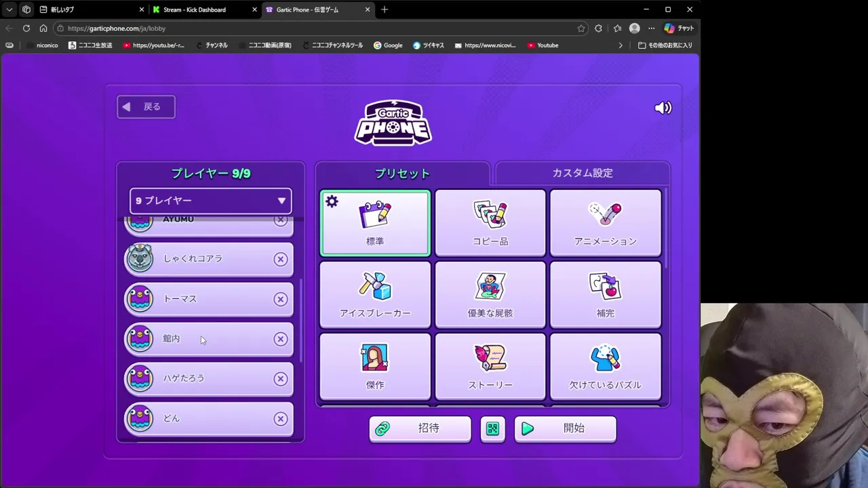The width and height of the screenshot is (868, 488).
Task: Start the game with 開始
Action: (x=565, y=428)
